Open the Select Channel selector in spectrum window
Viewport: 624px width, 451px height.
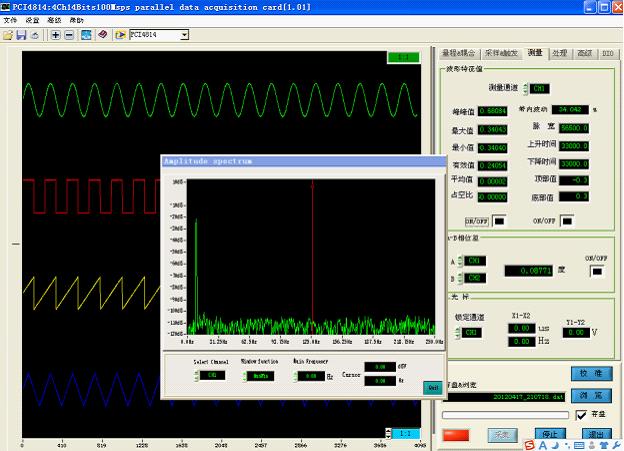point(210,375)
